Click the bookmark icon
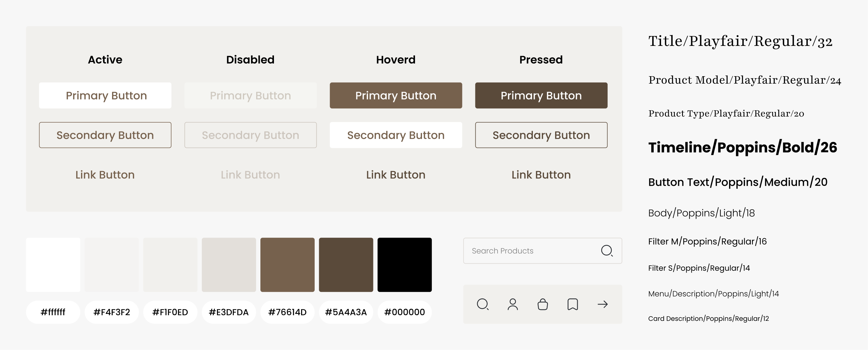The height and width of the screenshot is (350, 868). click(573, 304)
